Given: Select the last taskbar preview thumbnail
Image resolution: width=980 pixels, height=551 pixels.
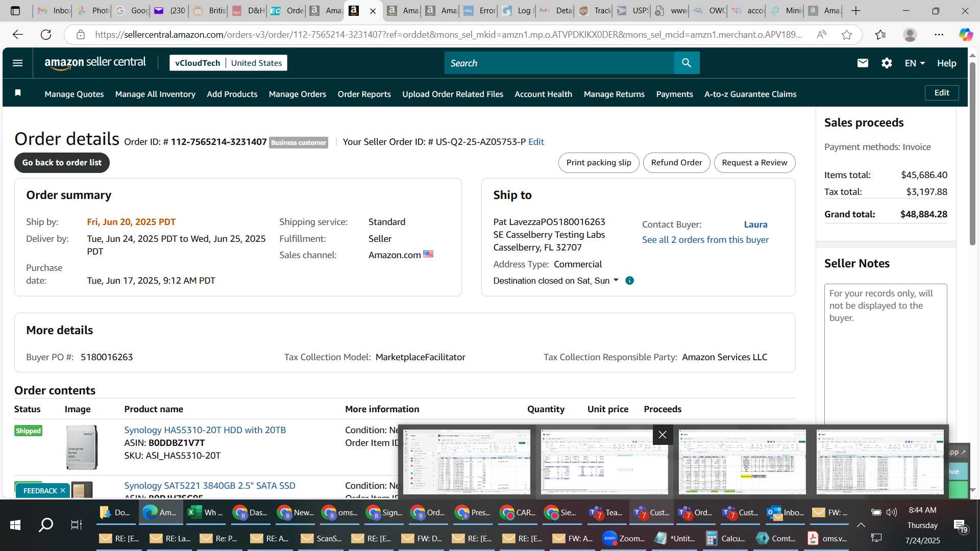Looking at the screenshot, I should click(880, 462).
